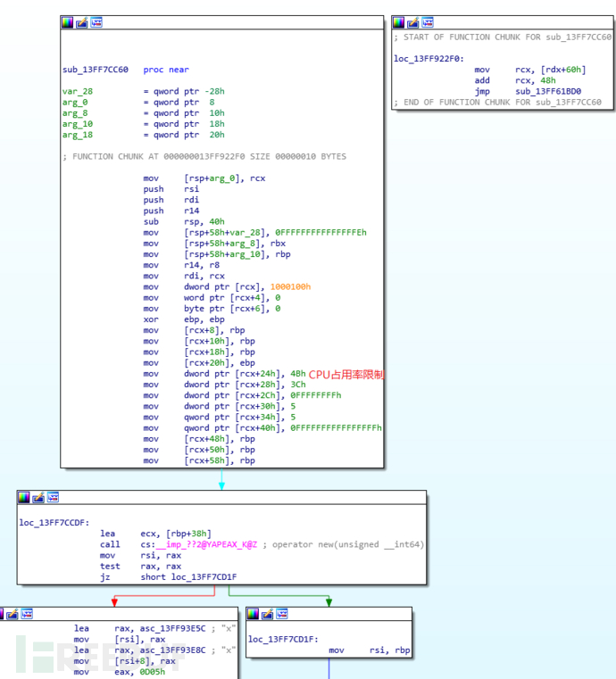Screen dimensions: 616x679
Task: Click the group icon on the loc_13FF7CCDF block
Action: click(x=53, y=498)
